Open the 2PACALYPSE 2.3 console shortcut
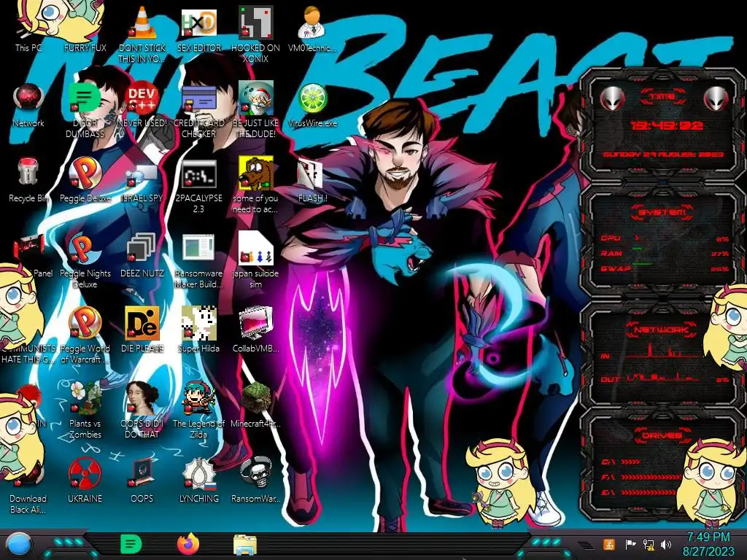This screenshot has height=560, width=747. (x=198, y=184)
